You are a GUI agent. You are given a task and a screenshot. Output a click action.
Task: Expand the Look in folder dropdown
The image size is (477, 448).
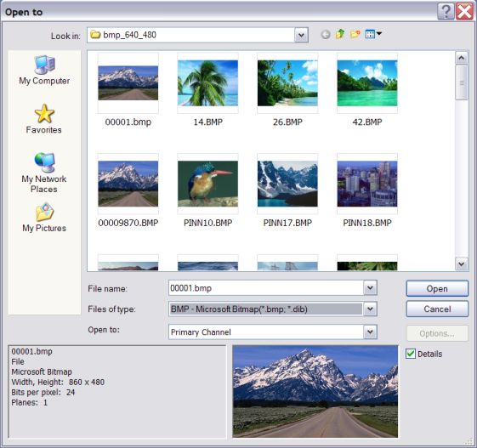point(301,35)
